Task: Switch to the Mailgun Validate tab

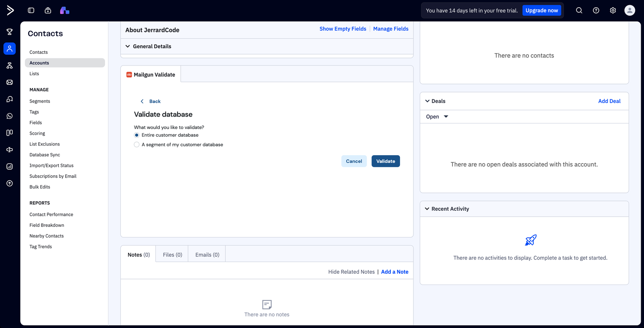Action: pyautogui.click(x=151, y=74)
